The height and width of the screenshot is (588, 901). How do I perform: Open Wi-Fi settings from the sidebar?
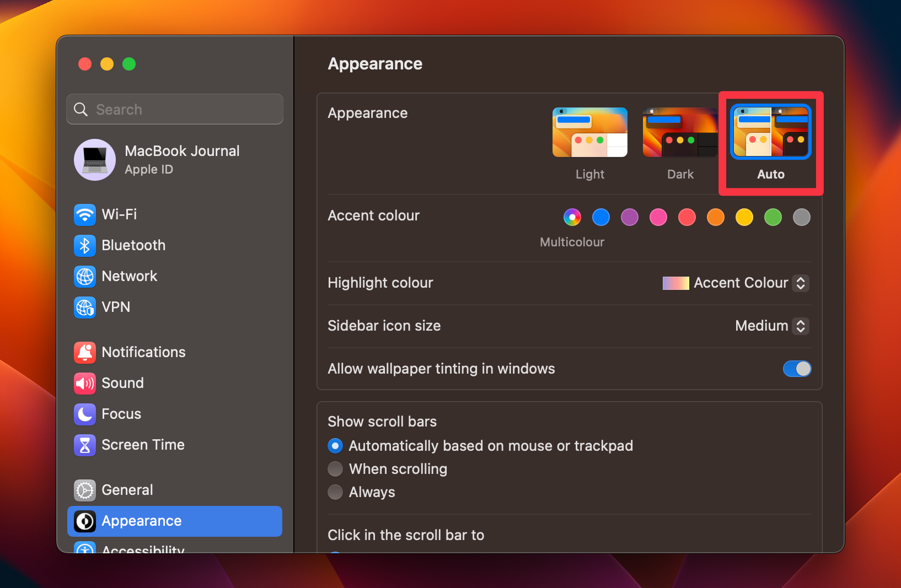(x=119, y=215)
